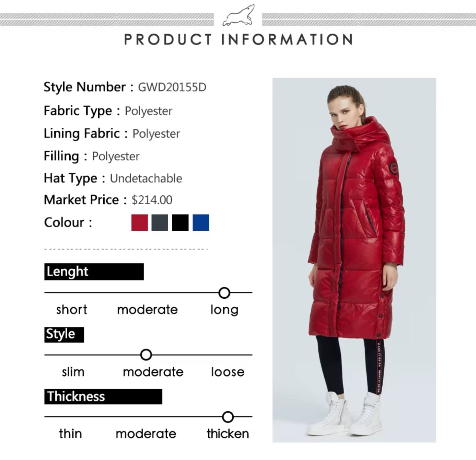Click the 'slim' style label
Image resolution: width=476 pixels, height=460 pixels.
pyautogui.click(x=73, y=372)
